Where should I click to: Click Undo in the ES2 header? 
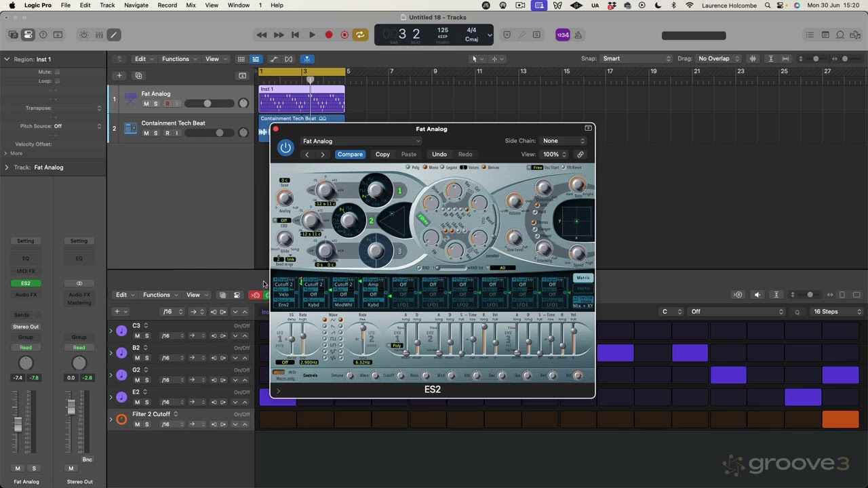[x=439, y=155]
